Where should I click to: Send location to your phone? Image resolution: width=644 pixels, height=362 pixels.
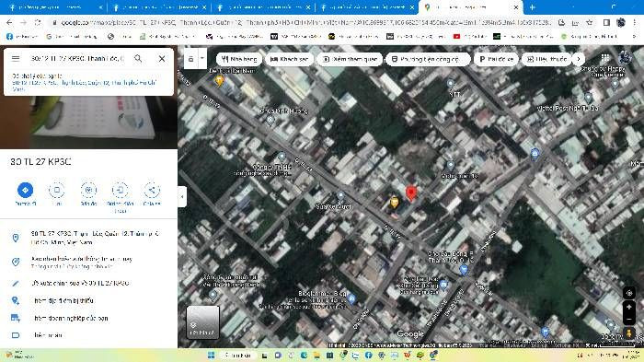(x=120, y=190)
